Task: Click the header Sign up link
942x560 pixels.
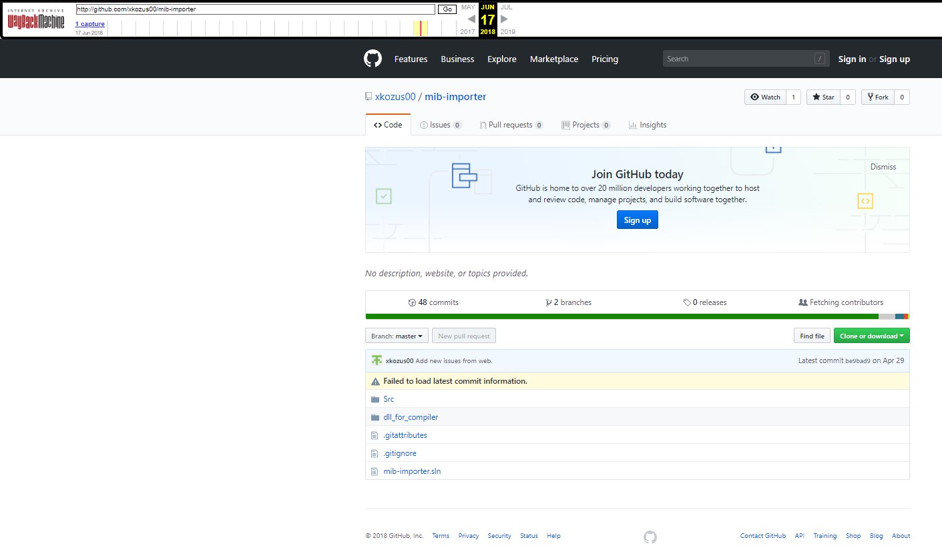Action: 895,59
